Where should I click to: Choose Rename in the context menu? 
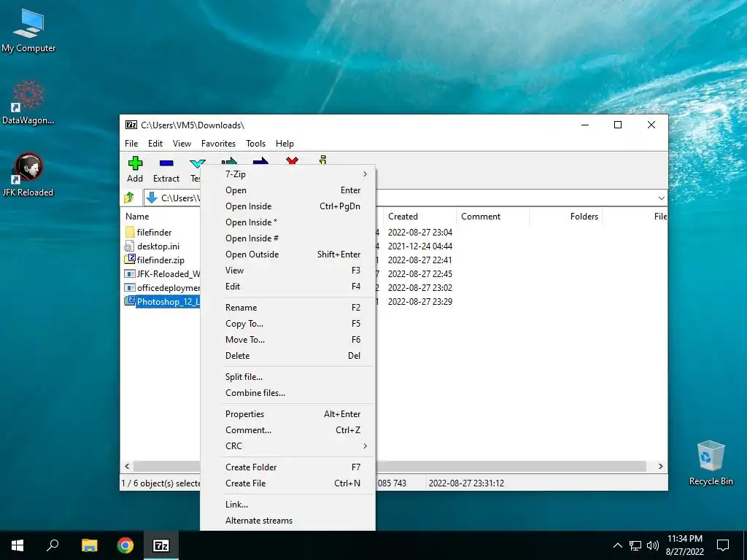287,308
